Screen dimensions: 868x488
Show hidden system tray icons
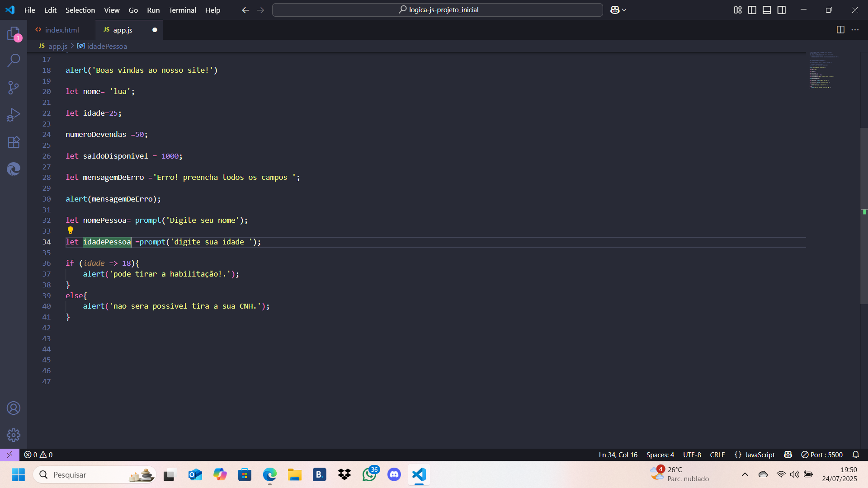pyautogui.click(x=745, y=474)
